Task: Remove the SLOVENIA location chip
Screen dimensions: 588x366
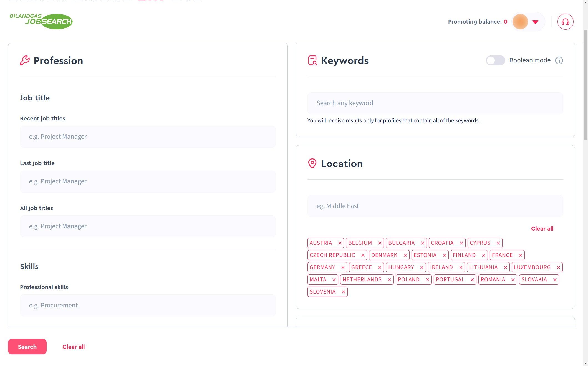Action: point(343,292)
